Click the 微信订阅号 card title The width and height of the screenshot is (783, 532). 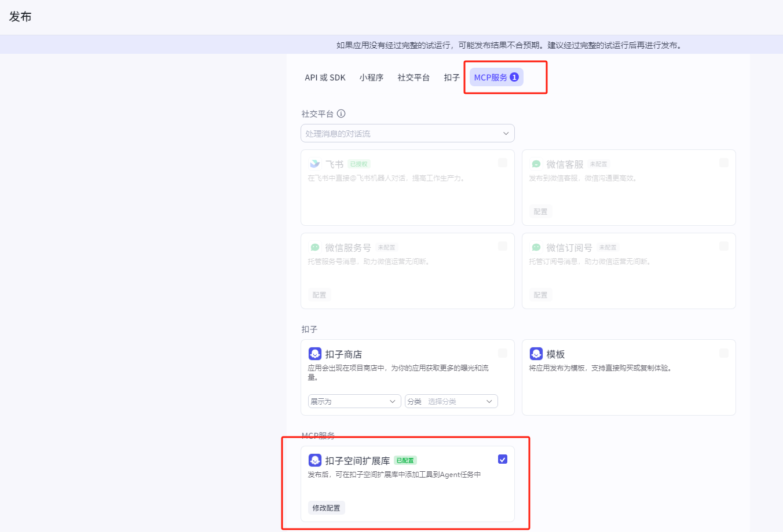pyautogui.click(x=569, y=248)
